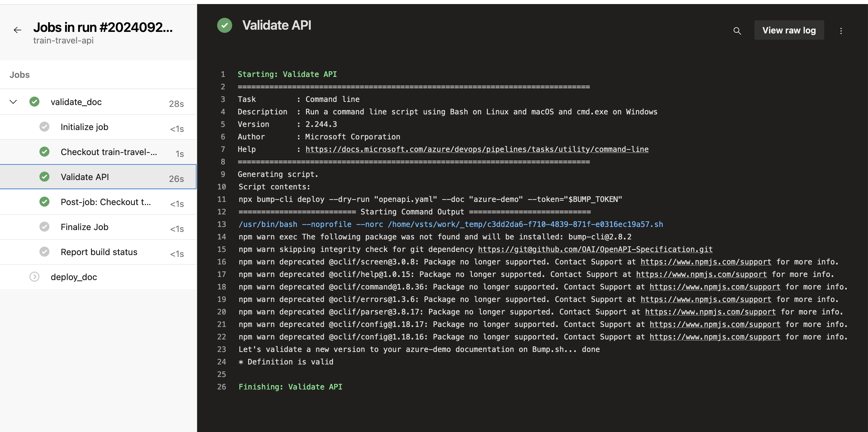Click the View raw log button
Screen dimensions: 868x432
[789, 30]
